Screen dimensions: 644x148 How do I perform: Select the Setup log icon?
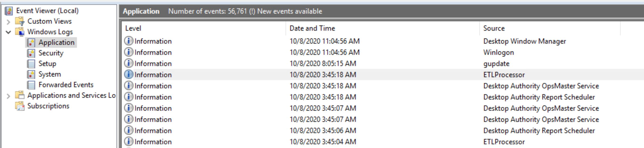(31, 64)
